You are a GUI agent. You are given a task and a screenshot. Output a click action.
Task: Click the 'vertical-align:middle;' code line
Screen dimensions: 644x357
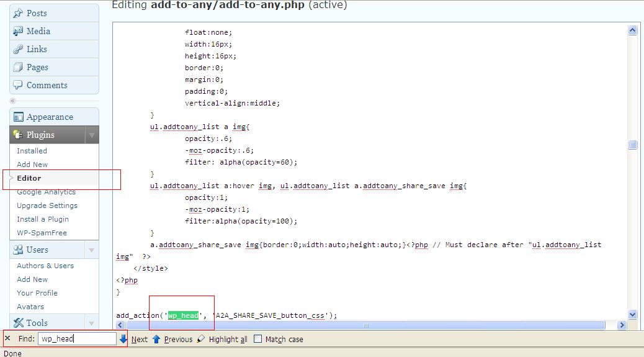[x=233, y=103]
